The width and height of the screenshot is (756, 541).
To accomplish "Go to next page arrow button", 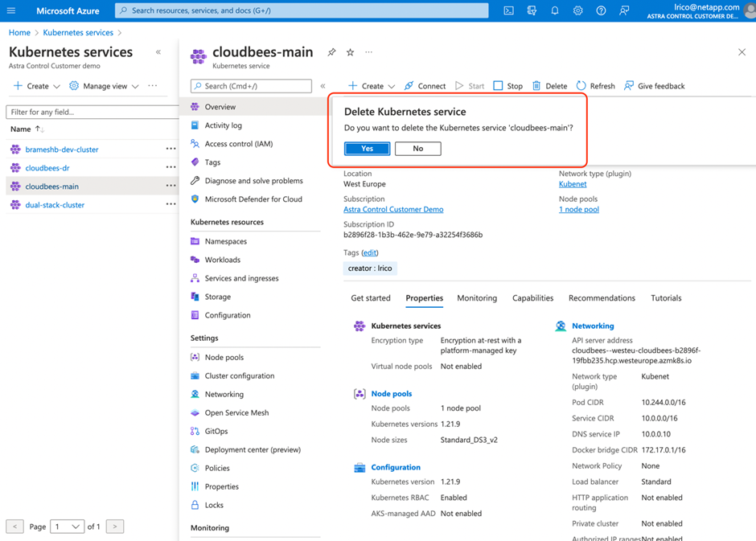I will (x=115, y=527).
